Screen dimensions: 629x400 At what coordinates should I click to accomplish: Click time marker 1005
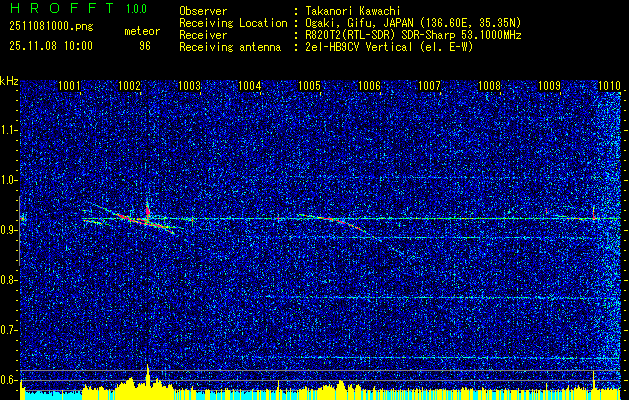pyautogui.click(x=309, y=86)
